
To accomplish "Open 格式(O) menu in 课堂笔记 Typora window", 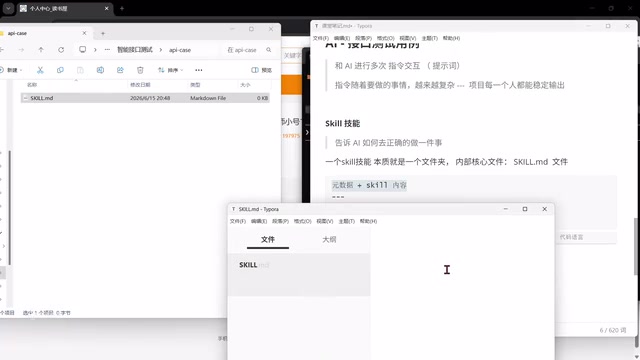I will click(x=385, y=38).
